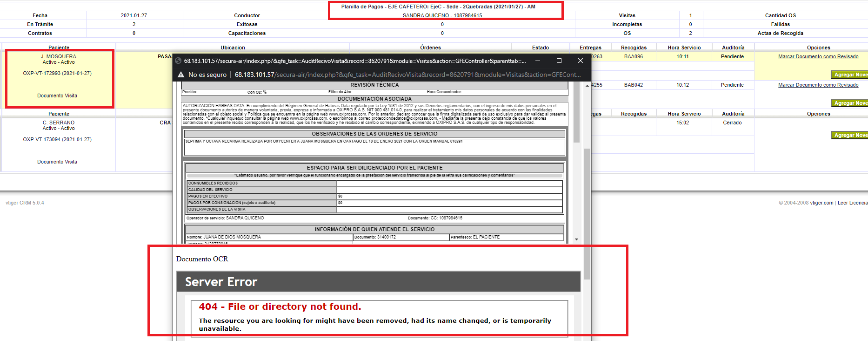Open the 'Leer Licencia' footer link
Image resolution: width=868 pixels, height=341 pixels.
pos(853,203)
